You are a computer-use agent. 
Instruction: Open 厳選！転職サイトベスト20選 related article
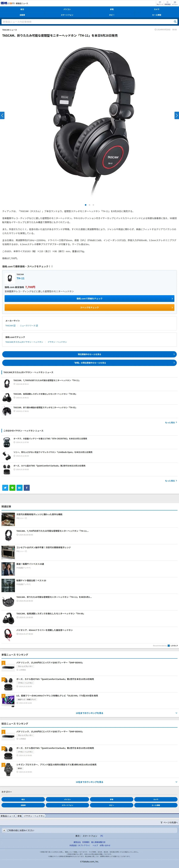coord(89,569)
